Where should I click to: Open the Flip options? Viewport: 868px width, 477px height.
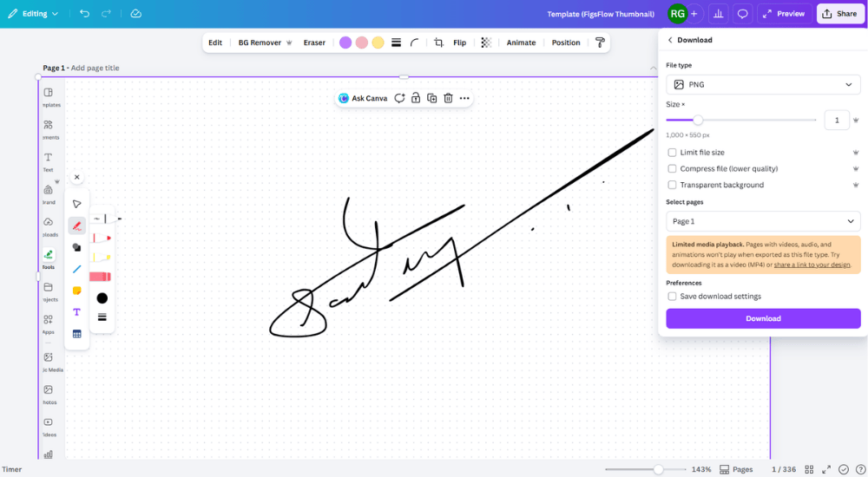pos(459,42)
